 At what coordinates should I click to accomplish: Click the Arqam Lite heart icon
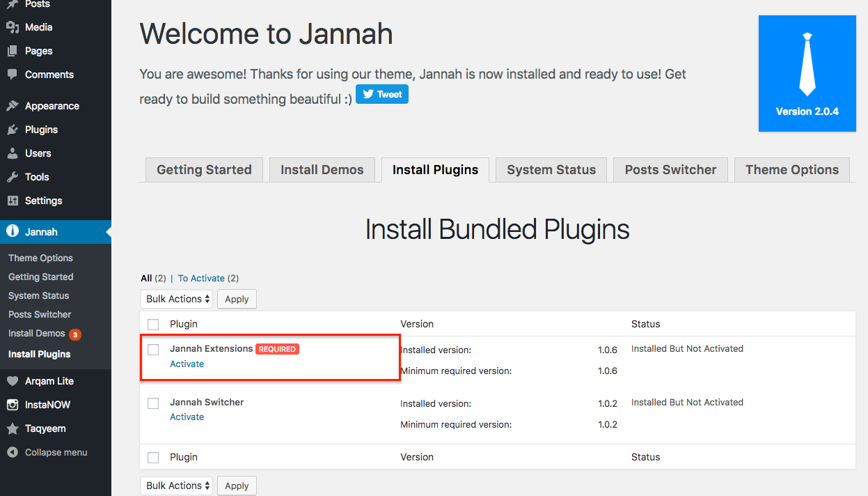pyautogui.click(x=13, y=381)
